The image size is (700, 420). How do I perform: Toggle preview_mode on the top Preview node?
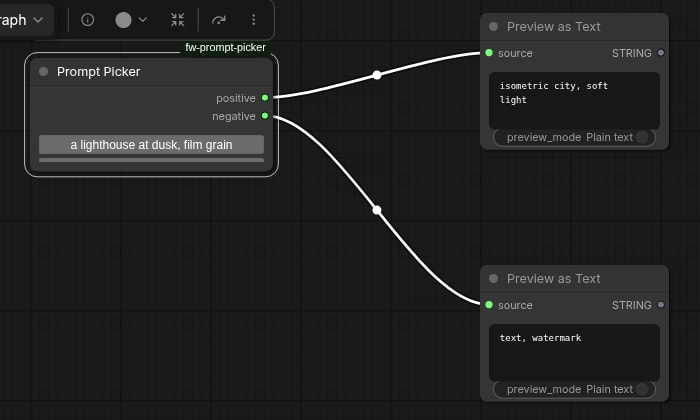(x=574, y=137)
